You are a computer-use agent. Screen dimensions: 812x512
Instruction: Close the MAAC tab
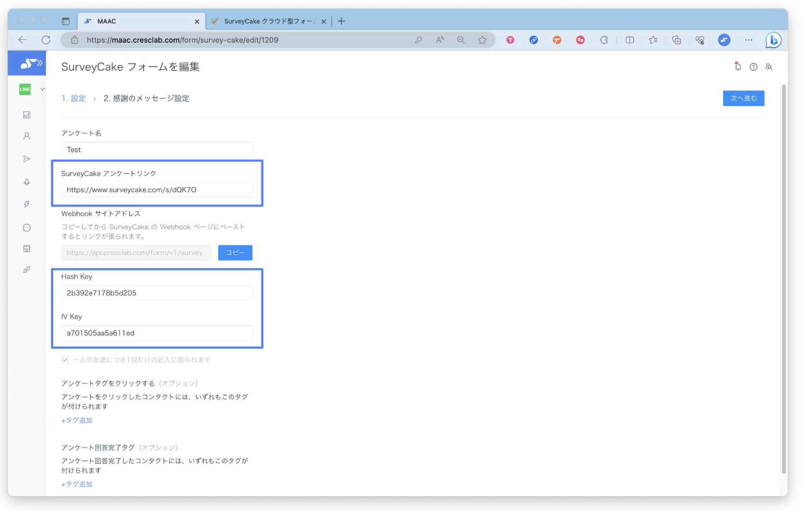(197, 21)
